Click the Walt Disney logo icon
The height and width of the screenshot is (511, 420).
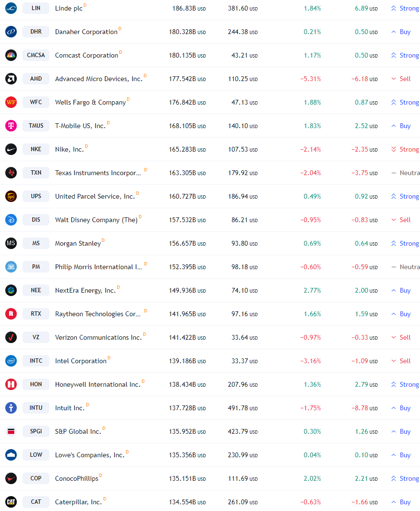11,220
